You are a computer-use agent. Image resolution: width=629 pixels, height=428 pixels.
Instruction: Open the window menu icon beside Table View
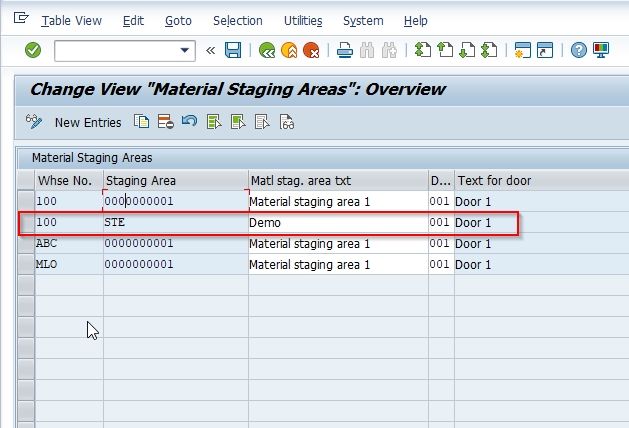(21, 18)
